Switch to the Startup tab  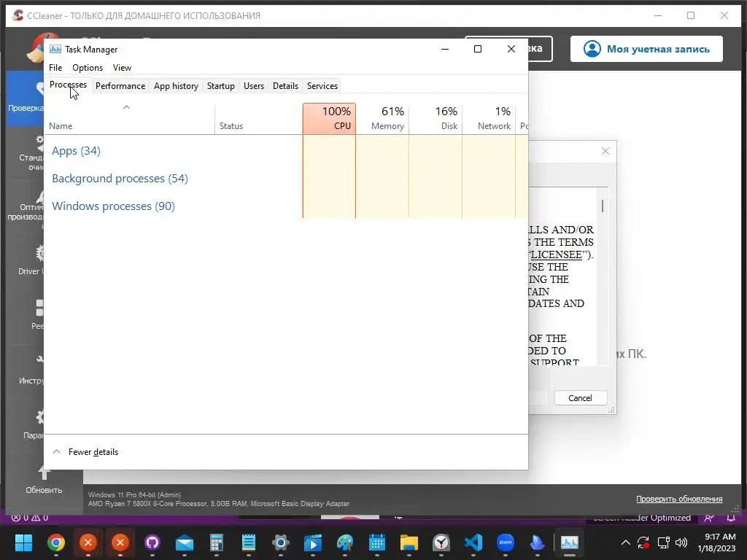220,86
